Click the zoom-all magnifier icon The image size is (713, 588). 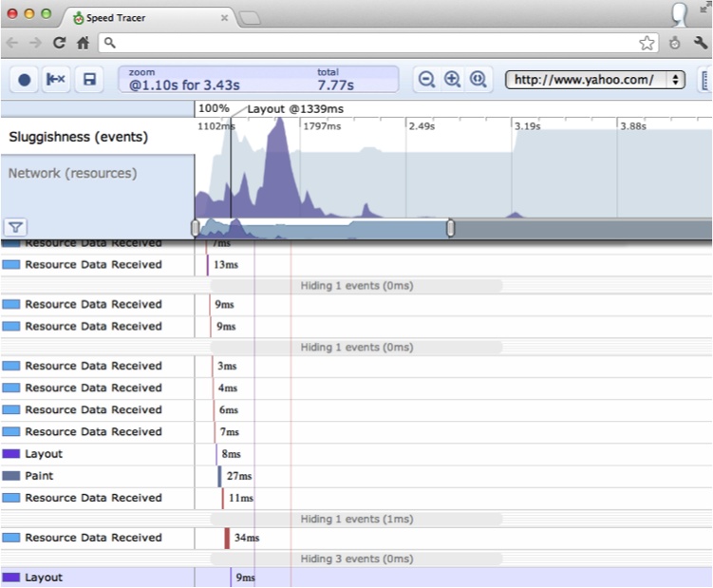click(478, 80)
